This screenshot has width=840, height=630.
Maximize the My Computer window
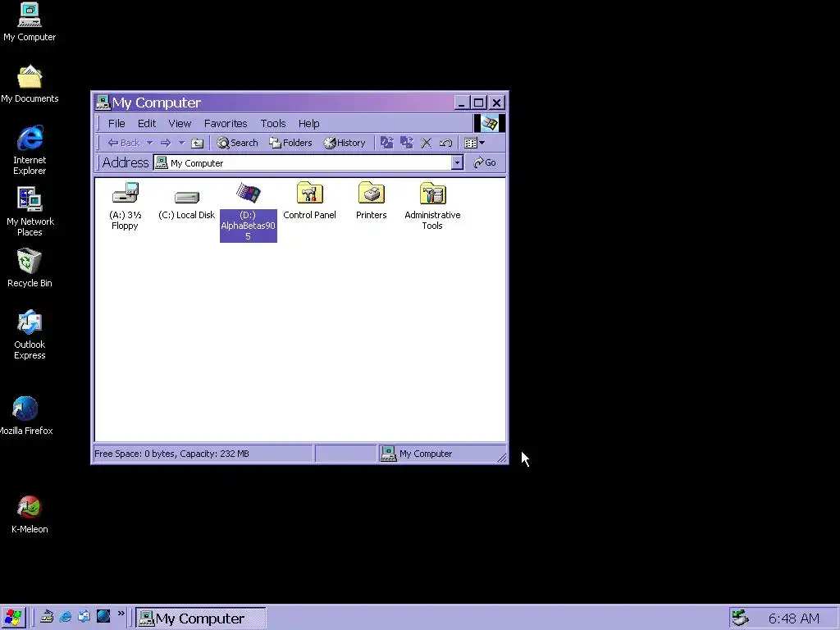[478, 103]
